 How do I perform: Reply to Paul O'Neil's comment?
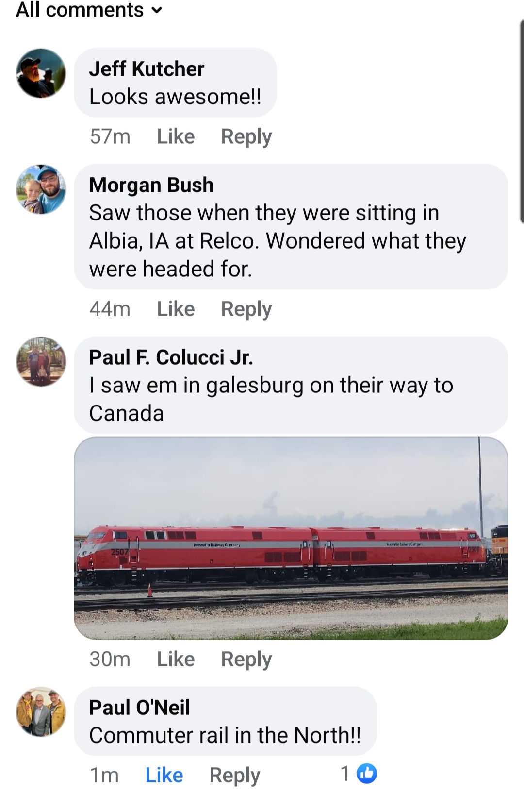click(x=234, y=775)
